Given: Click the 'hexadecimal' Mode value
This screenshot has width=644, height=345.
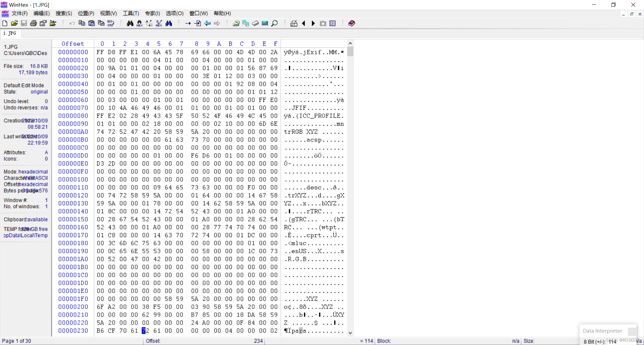Looking at the screenshot, I should coord(33,171).
